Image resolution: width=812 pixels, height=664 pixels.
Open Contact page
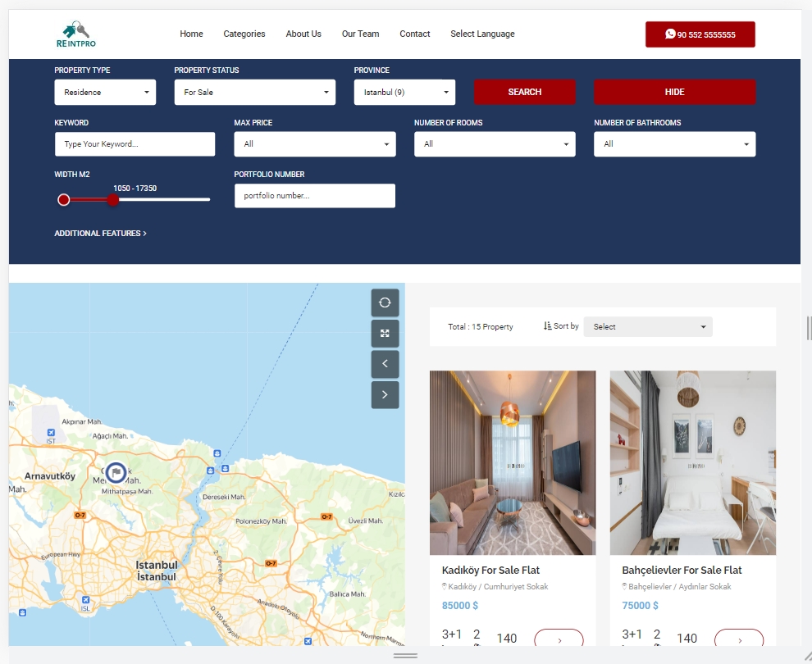pyautogui.click(x=415, y=34)
